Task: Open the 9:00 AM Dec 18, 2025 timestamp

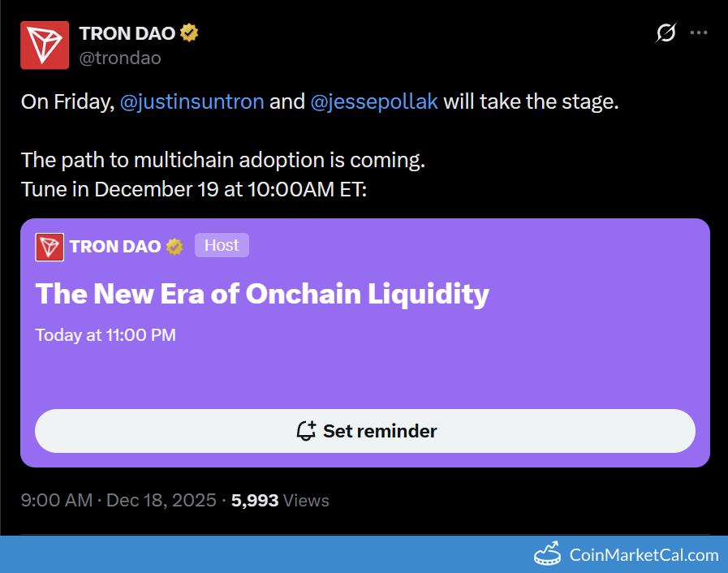Action: tap(118, 500)
